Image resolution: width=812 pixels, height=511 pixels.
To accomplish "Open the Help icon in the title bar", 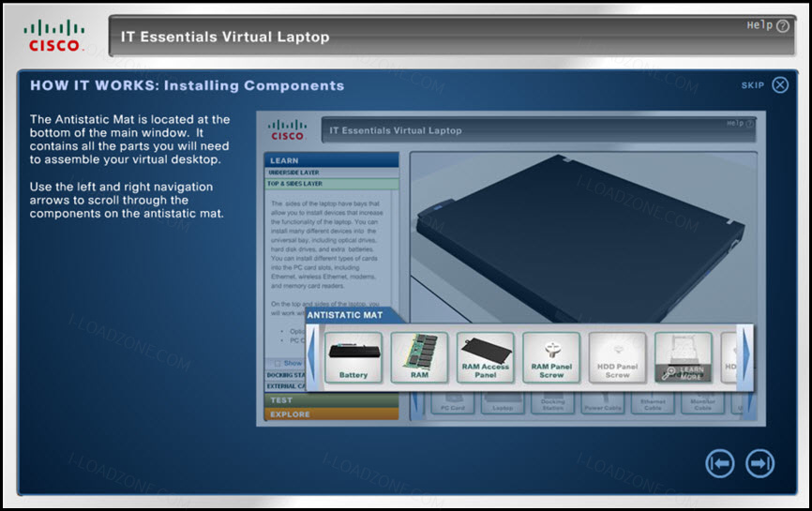I will point(783,25).
